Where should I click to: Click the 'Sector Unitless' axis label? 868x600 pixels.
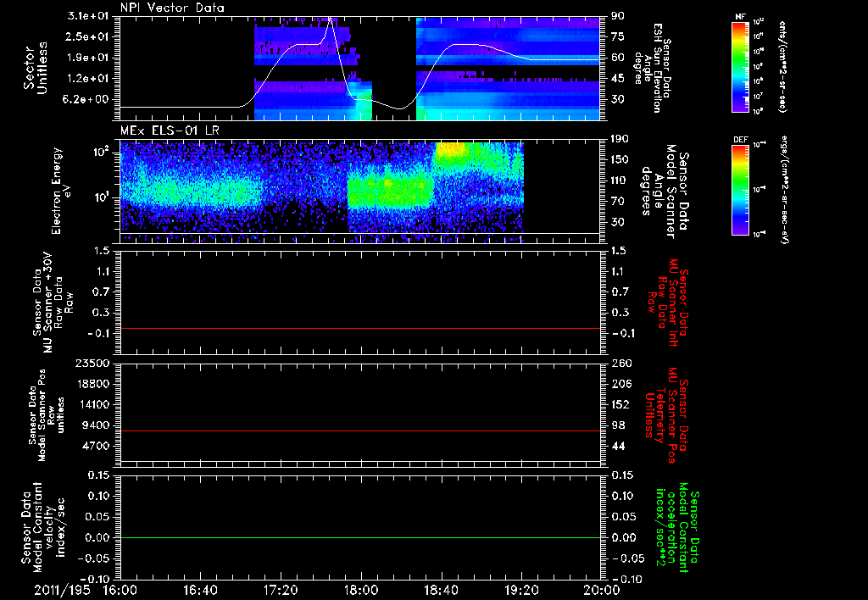pyautogui.click(x=35, y=68)
